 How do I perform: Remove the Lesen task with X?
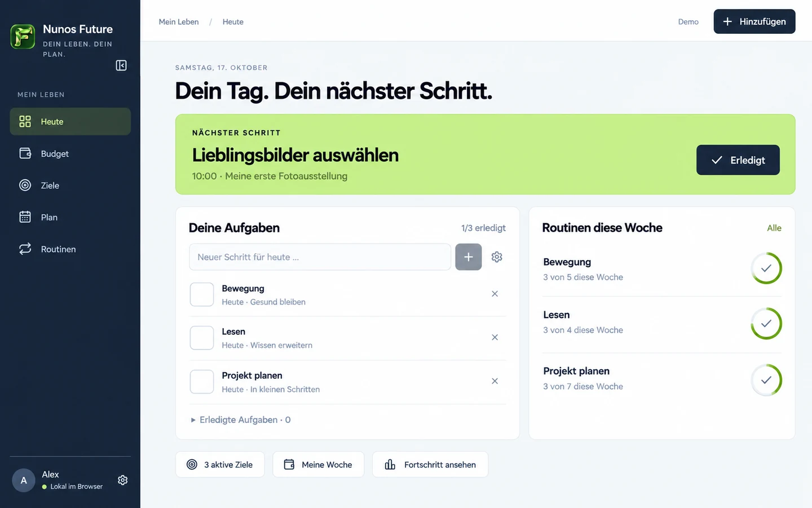point(495,337)
